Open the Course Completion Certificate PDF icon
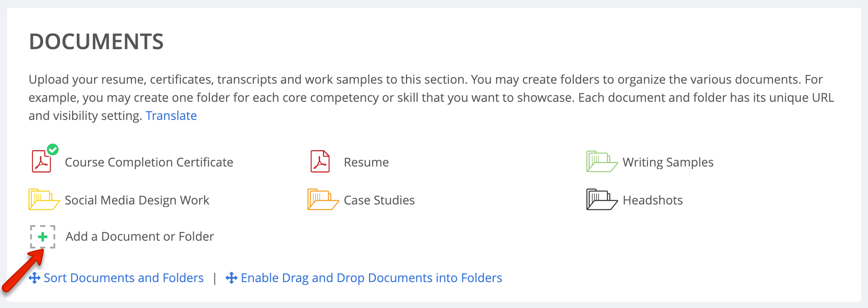The image size is (868, 308). click(x=41, y=161)
